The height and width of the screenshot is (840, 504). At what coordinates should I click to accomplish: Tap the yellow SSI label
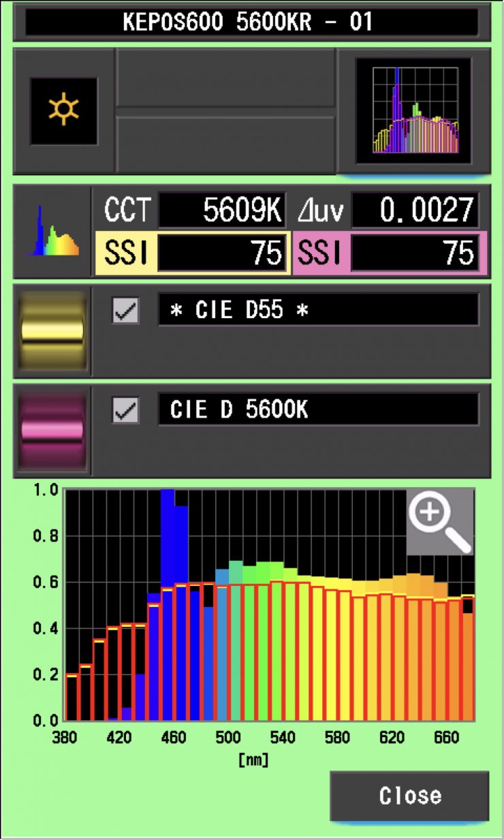[x=125, y=253]
